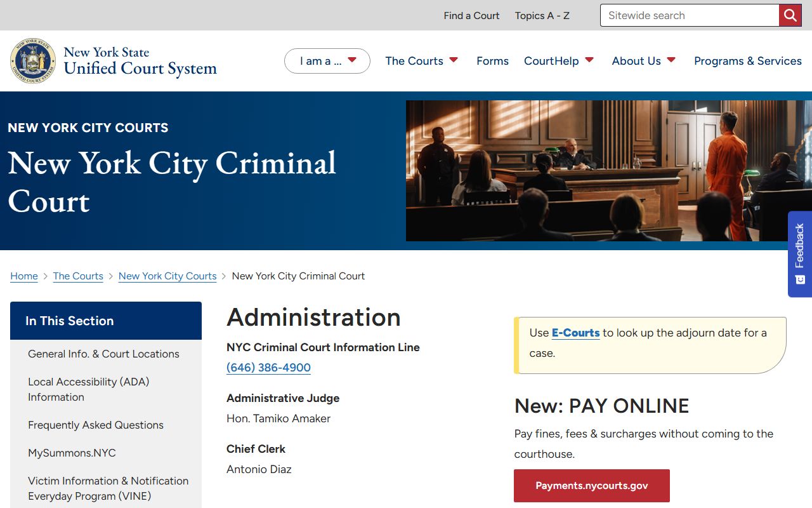Focus the Sitewide search field
Image resolution: width=812 pixels, height=508 pixels.
[x=690, y=15]
